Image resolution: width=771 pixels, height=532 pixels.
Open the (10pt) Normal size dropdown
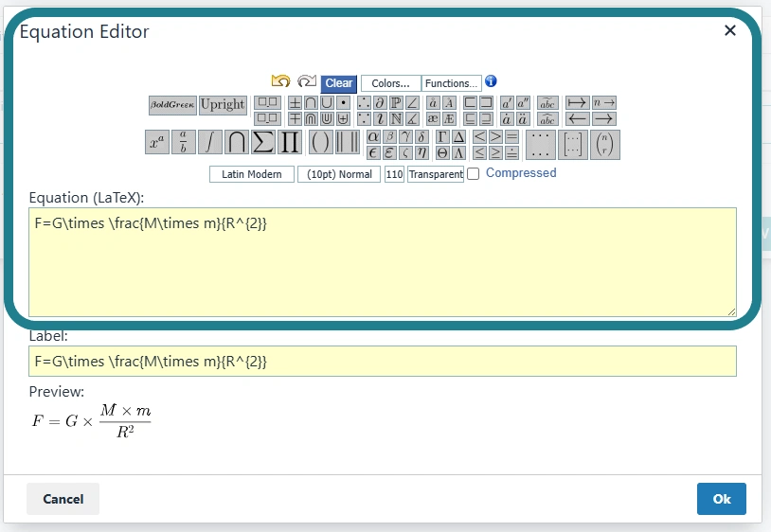[339, 174]
